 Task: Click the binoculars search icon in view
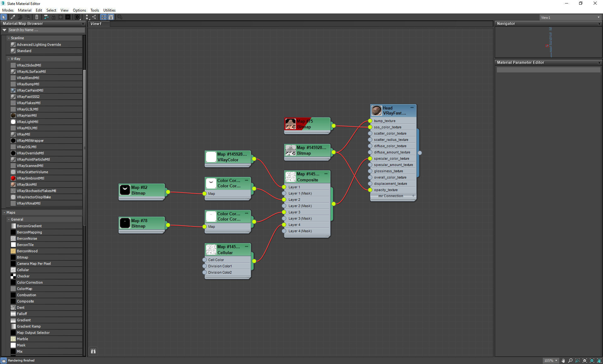tap(93, 351)
